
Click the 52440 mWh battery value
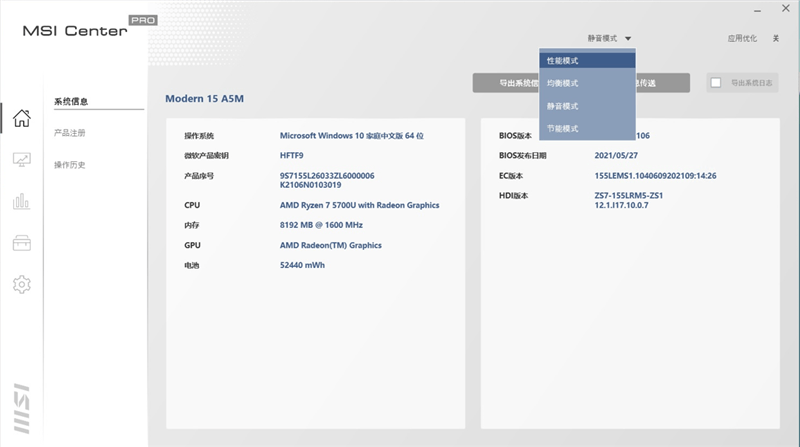pyautogui.click(x=302, y=265)
